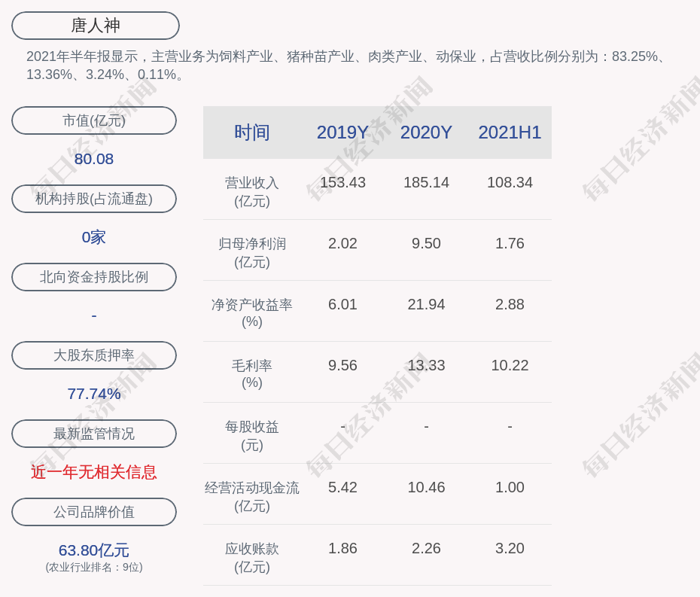Click the 农业行业排名：9位 note
This screenshot has height=597, width=700.
tap(94, 567)
